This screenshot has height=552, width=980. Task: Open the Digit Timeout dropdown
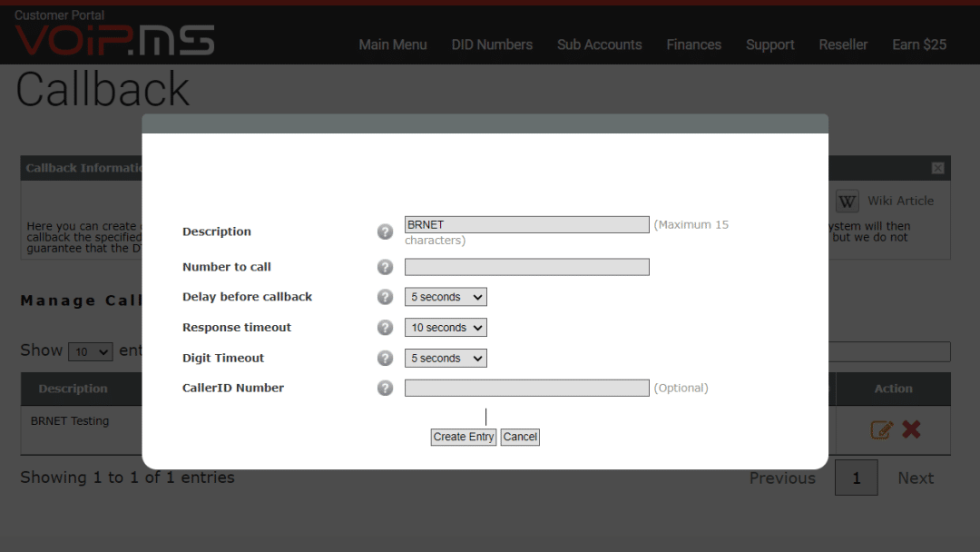pyautogui.click(x=446, y=358)
